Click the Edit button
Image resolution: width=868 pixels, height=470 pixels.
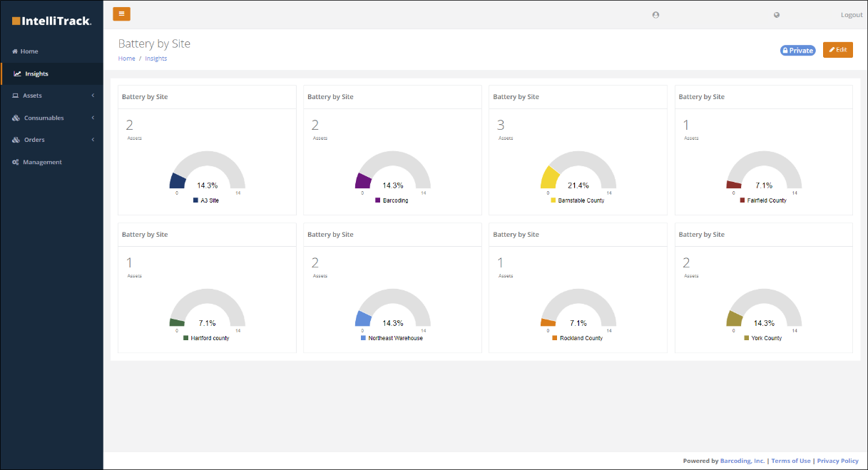pyautogui.click(x=837, y=50)
